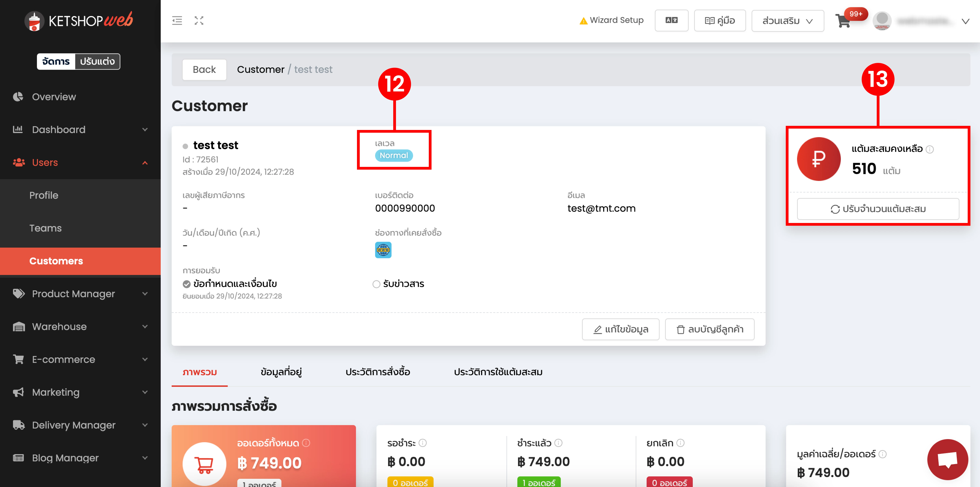Switch to the ประวัติการสั่งซื้อ tab

[378, 372]
